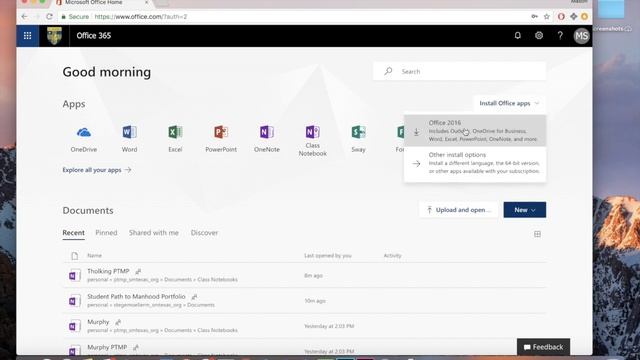
Task: Collapse the Install Office apps dropdown
Action: point(509,103)
